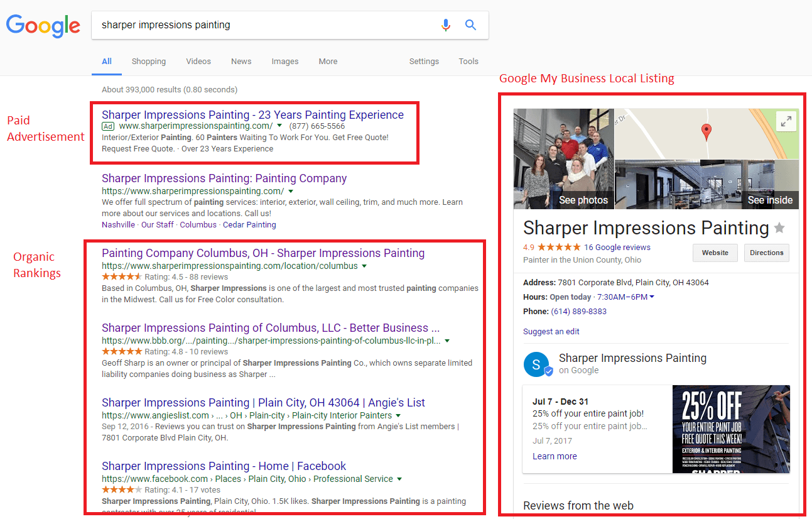Click the Suggest an edit link
This screenshot has height=519, width=812.
pos(551,331)
